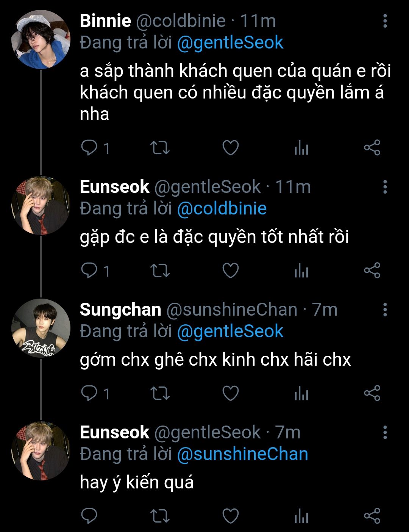Screen dimensions: 409x532
Task: Open more options on Sungchan's tweet
Action: (385, 310)
